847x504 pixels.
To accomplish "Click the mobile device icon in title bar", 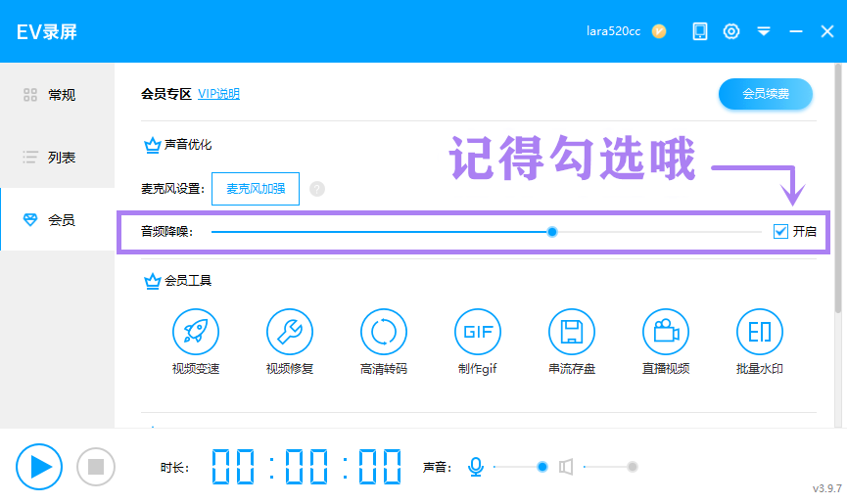I will click(700, 31).
